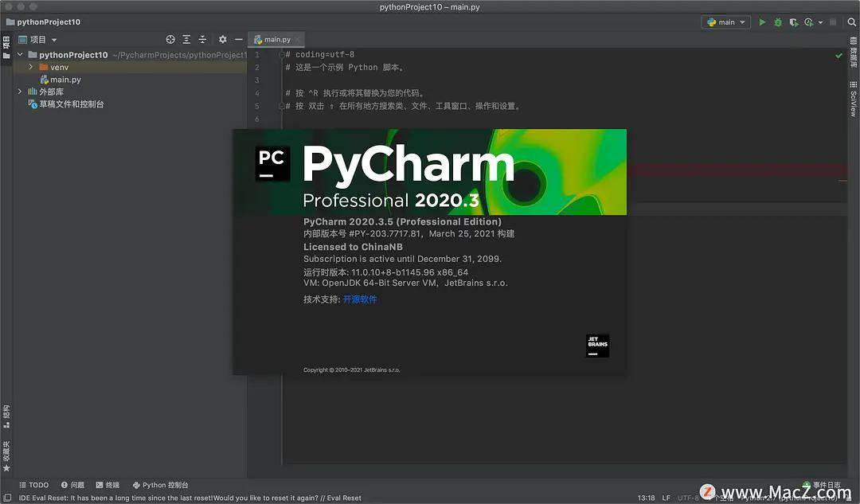Select main.py in the project tree
The image size is (860, 504).
[x=64, y=80]
